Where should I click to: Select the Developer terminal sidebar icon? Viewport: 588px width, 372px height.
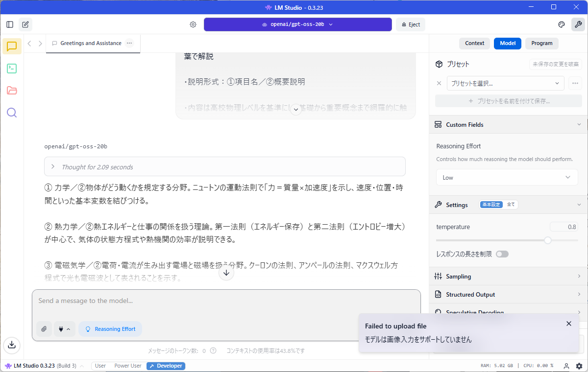coord(11,69)
